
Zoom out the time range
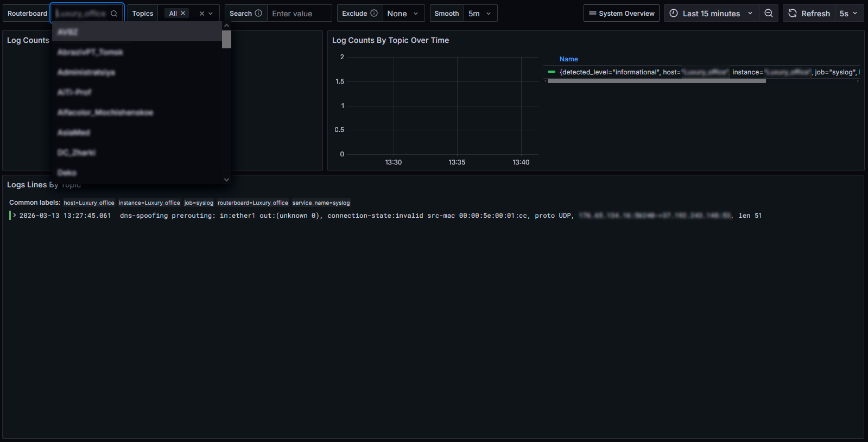[768, 14]
